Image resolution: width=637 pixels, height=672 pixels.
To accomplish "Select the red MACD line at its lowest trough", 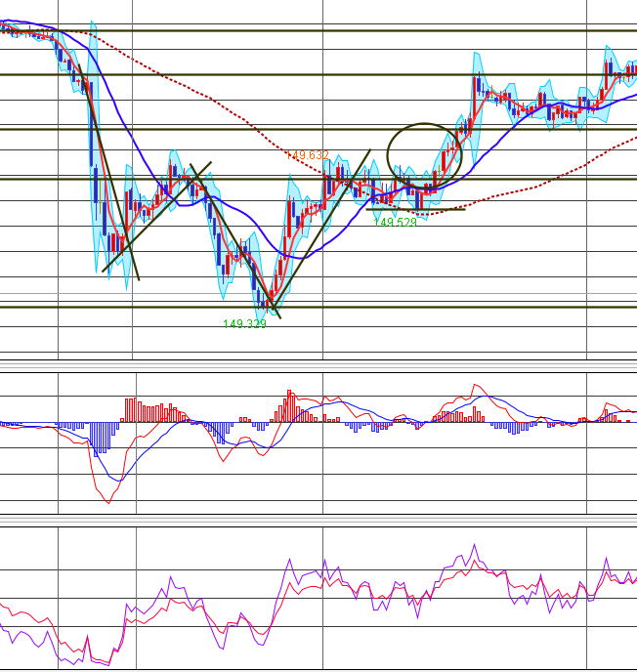I will [x=106, y=501].
